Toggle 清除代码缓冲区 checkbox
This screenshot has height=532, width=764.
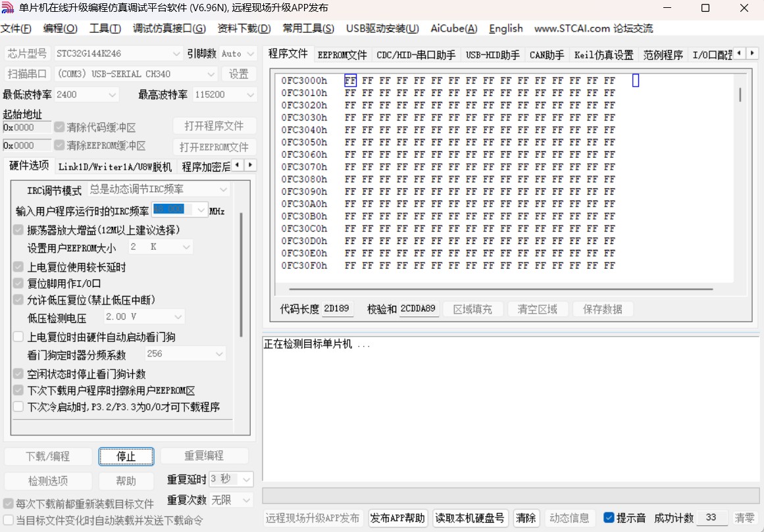(59, 127)
